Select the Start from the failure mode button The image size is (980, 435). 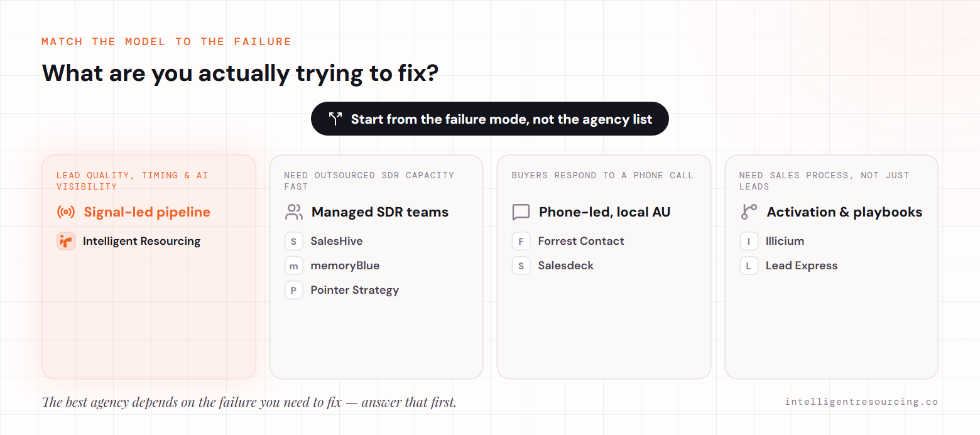(490, 119)
